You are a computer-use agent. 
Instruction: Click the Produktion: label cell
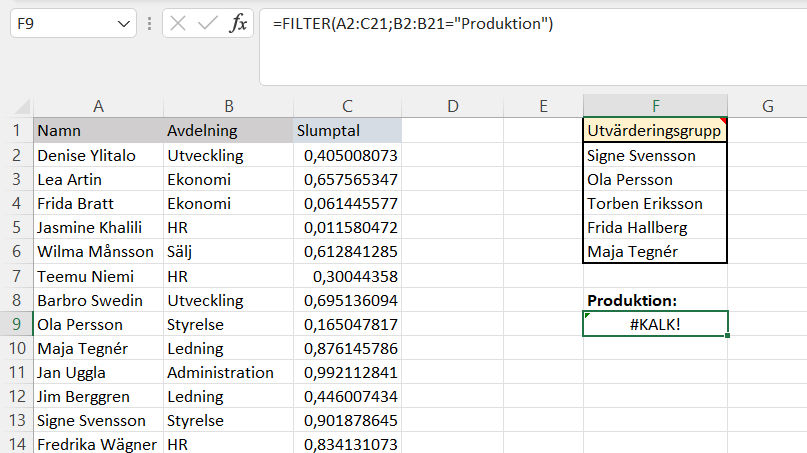pyautogui.click(x=655, y=300)
